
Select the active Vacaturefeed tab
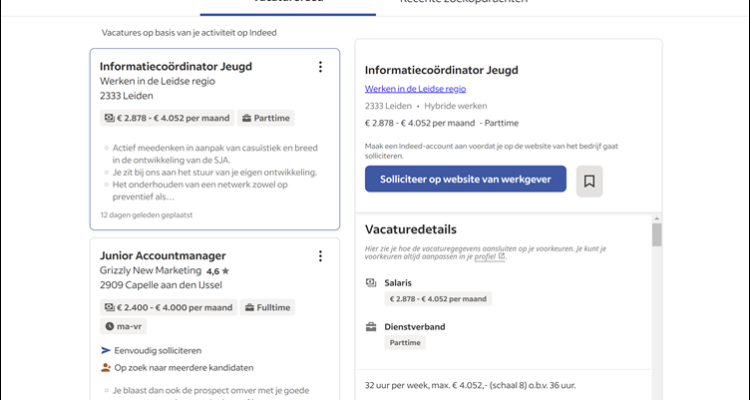(x=287, y=3)
